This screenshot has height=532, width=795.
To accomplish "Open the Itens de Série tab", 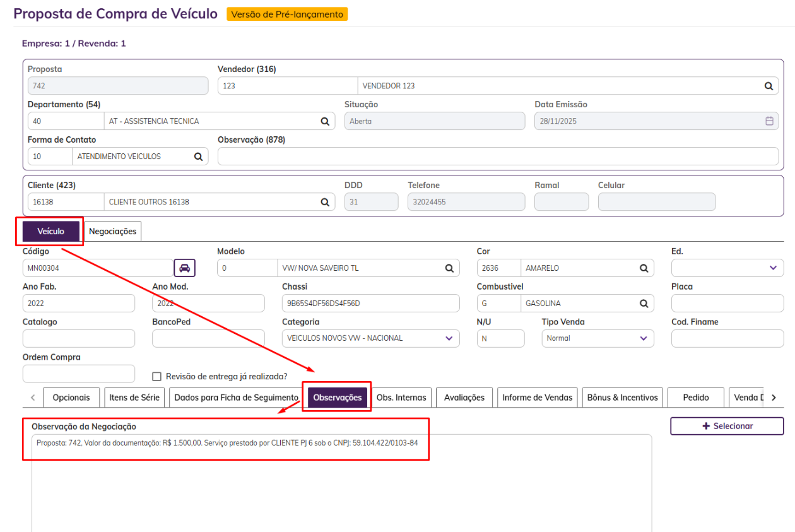I will [x=134, y=398].
